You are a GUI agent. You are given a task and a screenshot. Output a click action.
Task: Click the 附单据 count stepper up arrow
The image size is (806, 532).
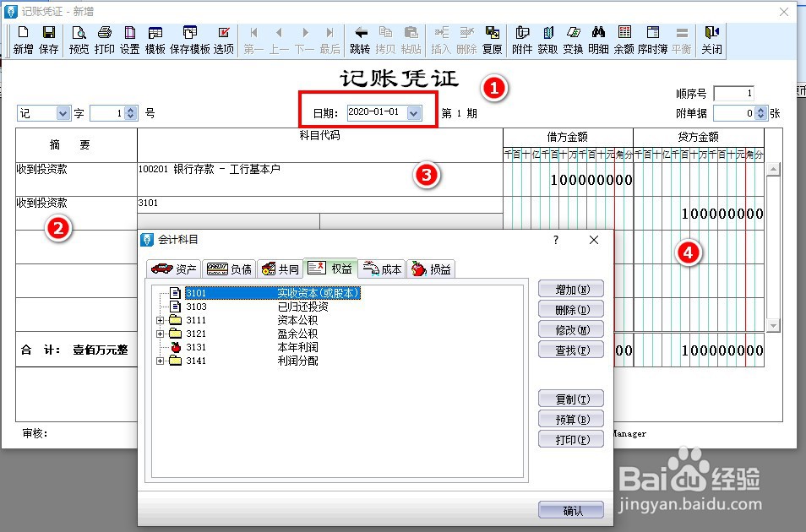tap(760, 108)
